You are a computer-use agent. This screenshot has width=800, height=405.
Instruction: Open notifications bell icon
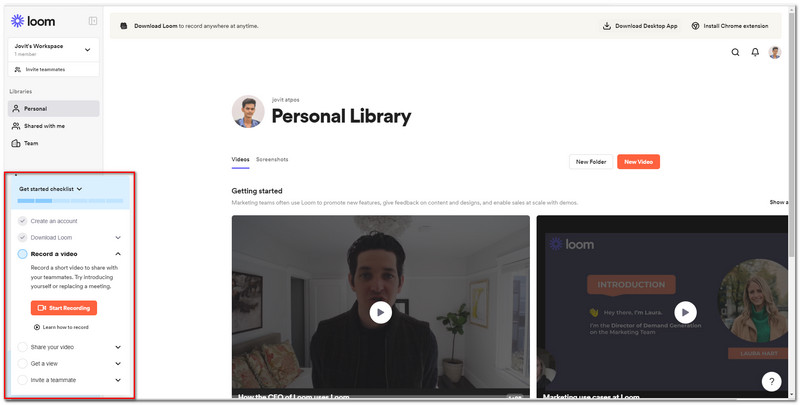tap(756, 52)
